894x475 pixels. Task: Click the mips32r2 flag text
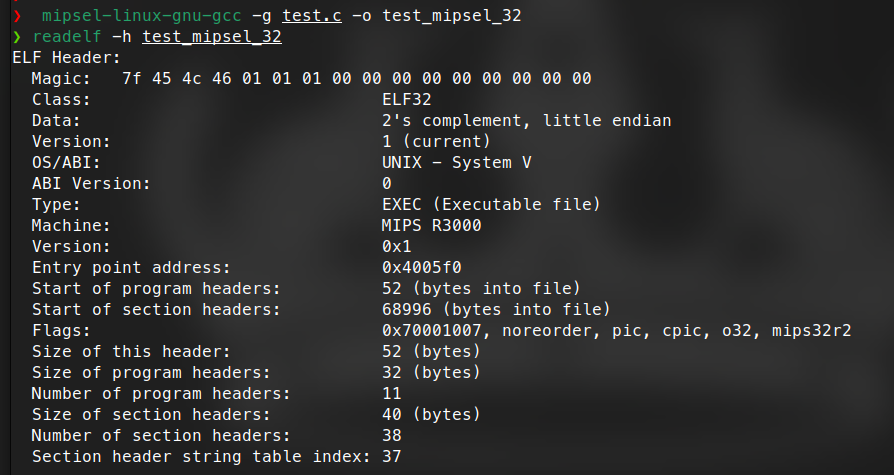coord(811,331)
